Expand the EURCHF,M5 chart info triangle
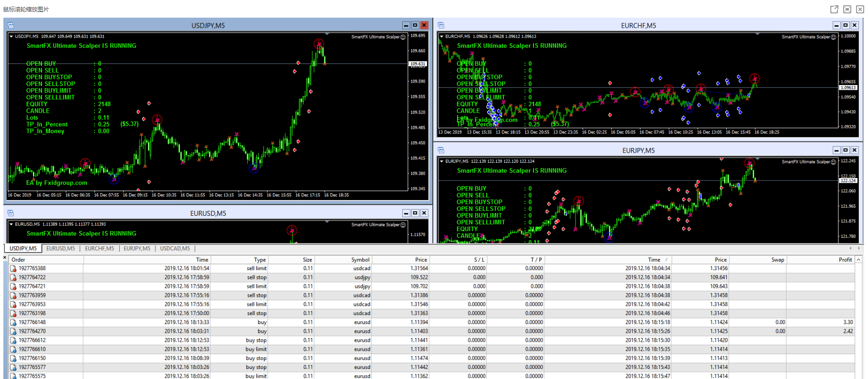868x379 pixels. tap(441, 36)
